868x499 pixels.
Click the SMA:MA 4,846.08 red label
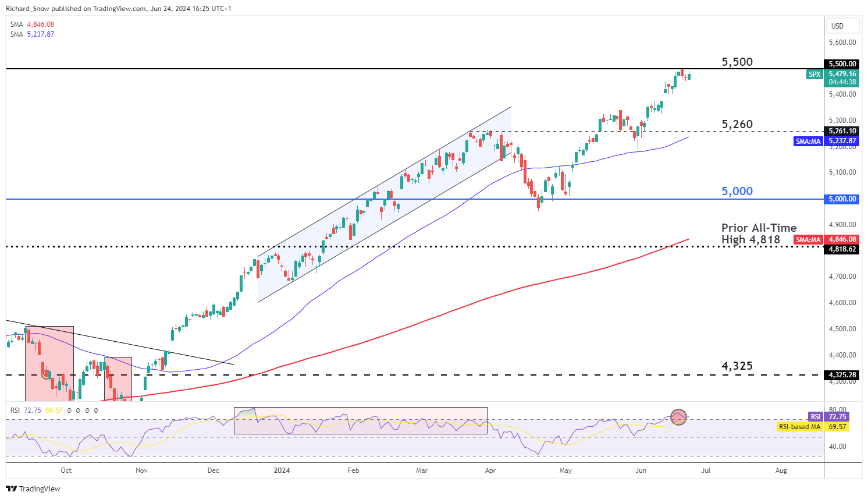(x=826, y=239)
